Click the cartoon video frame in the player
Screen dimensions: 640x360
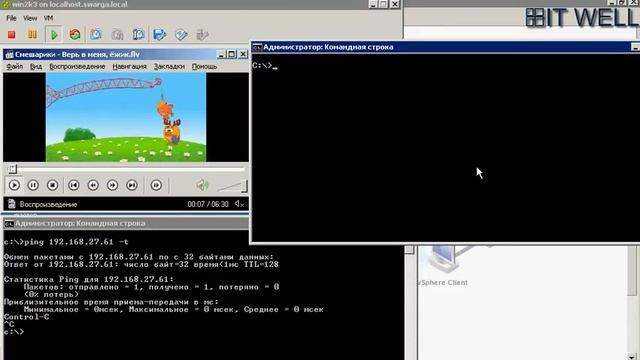(x=126, y=118)
